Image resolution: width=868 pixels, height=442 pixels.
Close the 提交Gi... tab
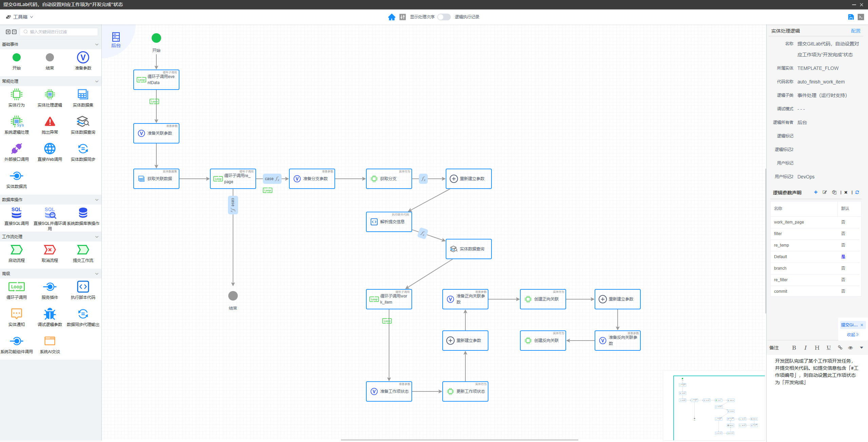pos(862,325)
